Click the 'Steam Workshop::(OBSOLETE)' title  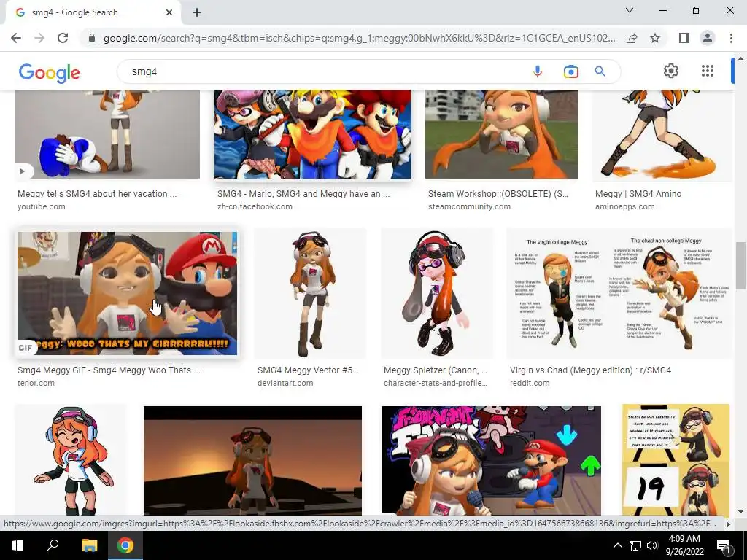coord(498,194)
